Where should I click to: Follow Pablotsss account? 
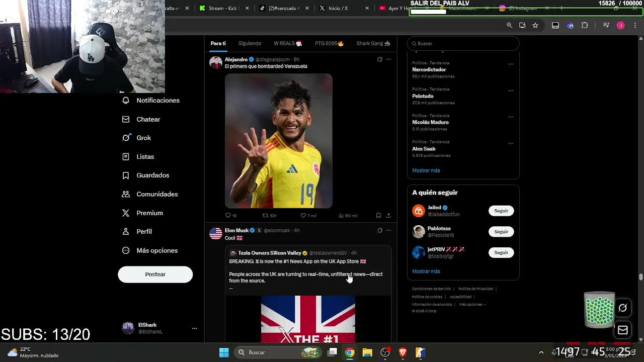click(501, 232)
